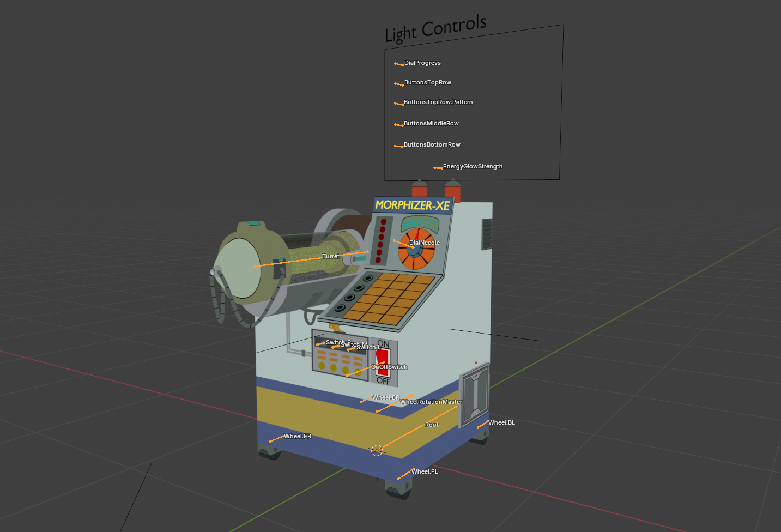Select the ButtonsTopRow.Pattern control bone
This screenshot has height=532, width=781.
(399, 104)
